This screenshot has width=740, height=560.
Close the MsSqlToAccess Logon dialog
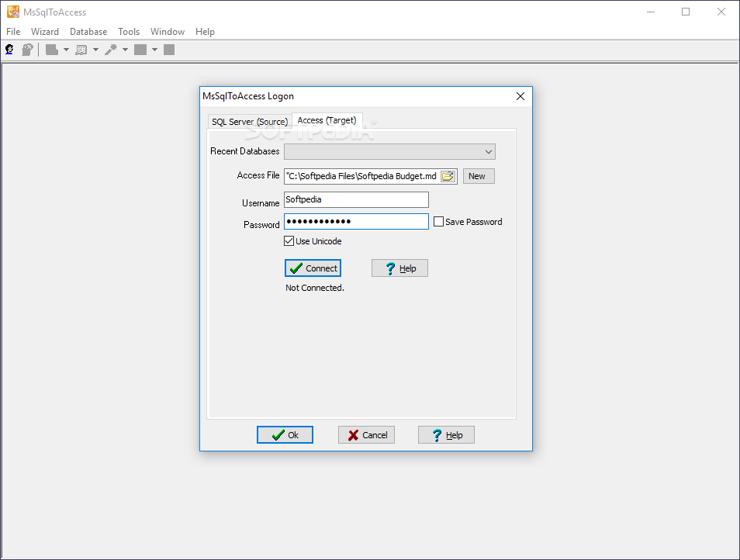click(520, 96)
